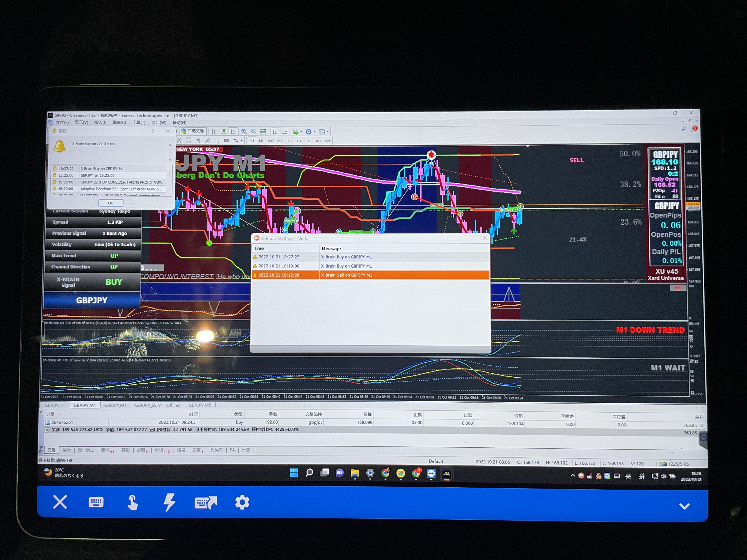747x560 pixels.
Task: Switch to the GBPJPY,M5 chart tab
Action: [x=200, y=405]
